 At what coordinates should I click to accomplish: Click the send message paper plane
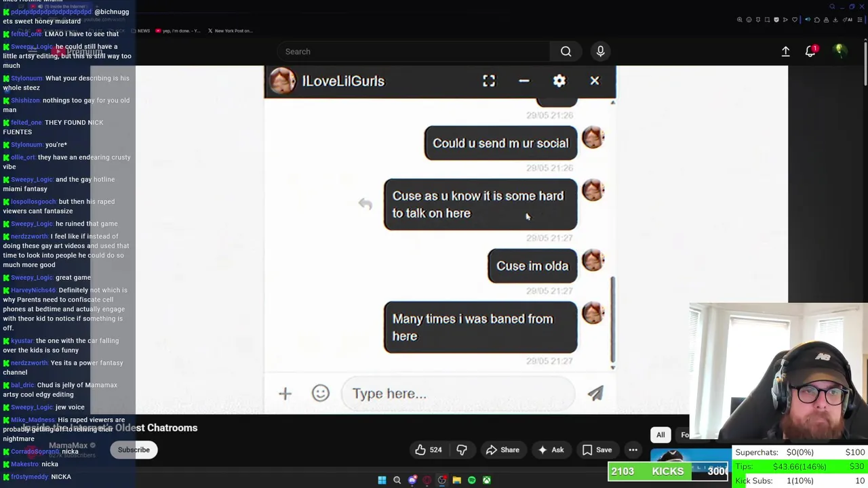coord(595,394)
